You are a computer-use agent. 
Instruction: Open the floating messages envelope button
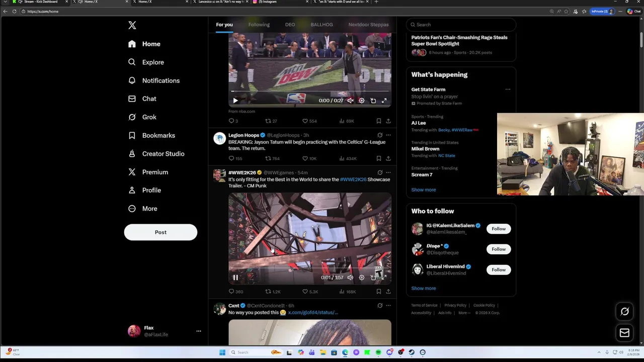click(624, 333)
